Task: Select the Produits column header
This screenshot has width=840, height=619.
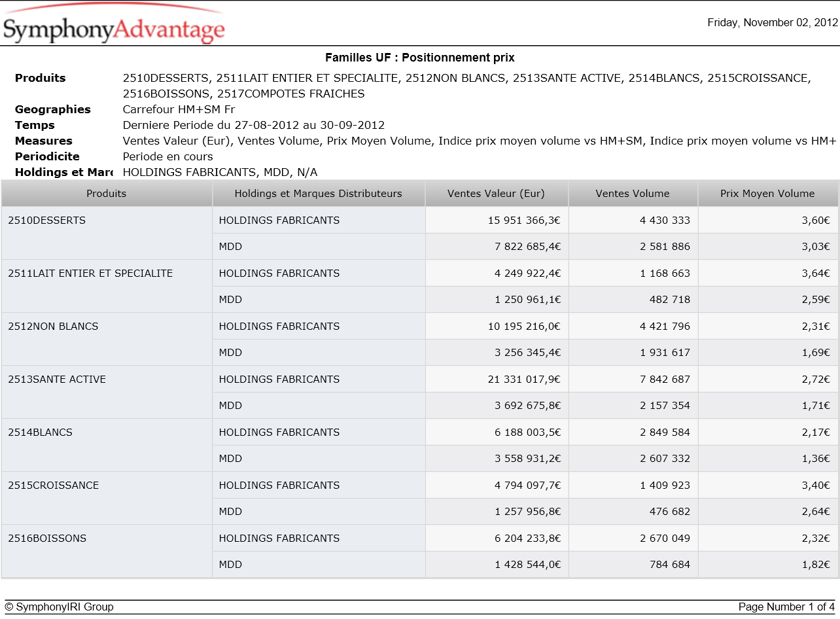Action: pos(107,194)
